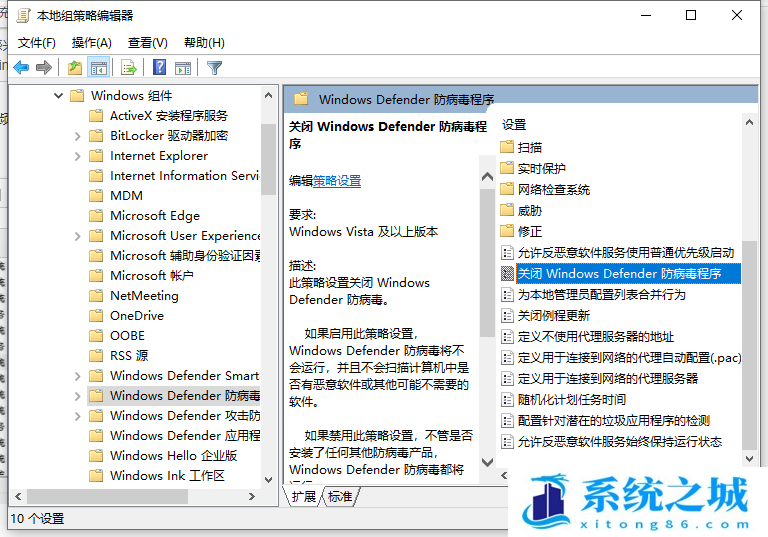This screenshot has height=537, width=768.
Task: Toggle the show/hide console tree icon
Action: (x=98, y=67)
